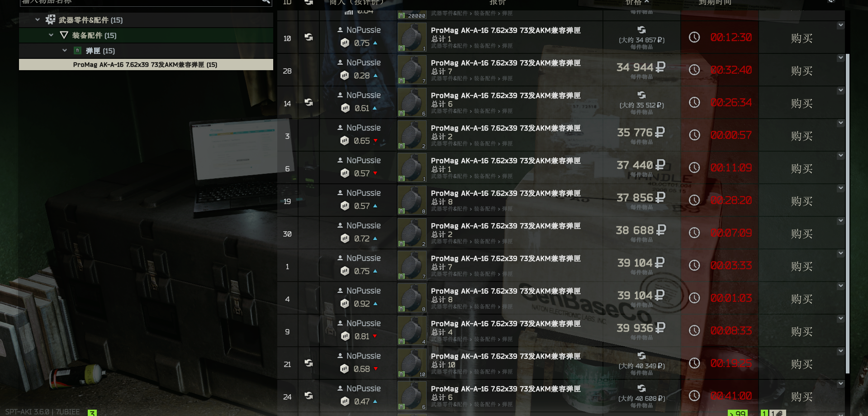The image size is (868, 416).
Task: Click triangle icon beside 装备配件 category
Action: point(64,35)
